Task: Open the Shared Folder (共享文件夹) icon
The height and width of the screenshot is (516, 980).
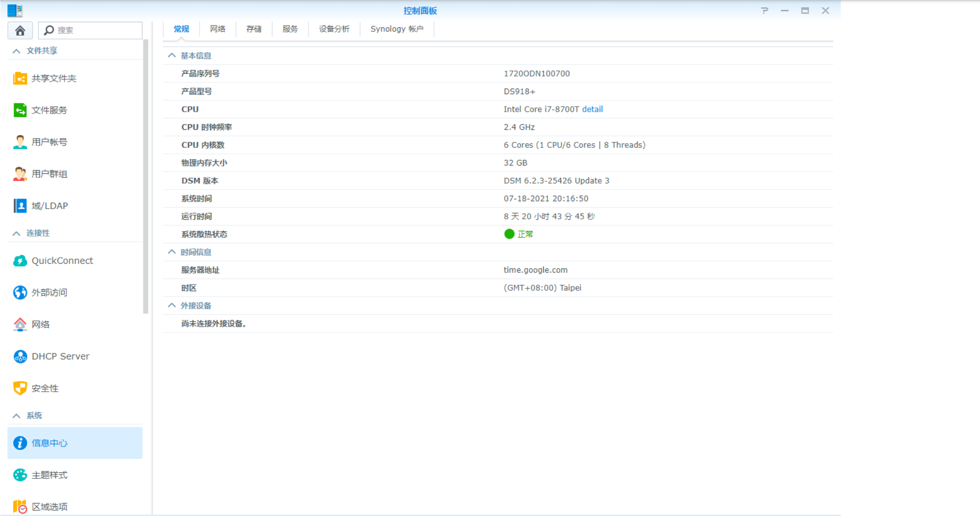Action: pyautogui.click(x=20, y=78)
